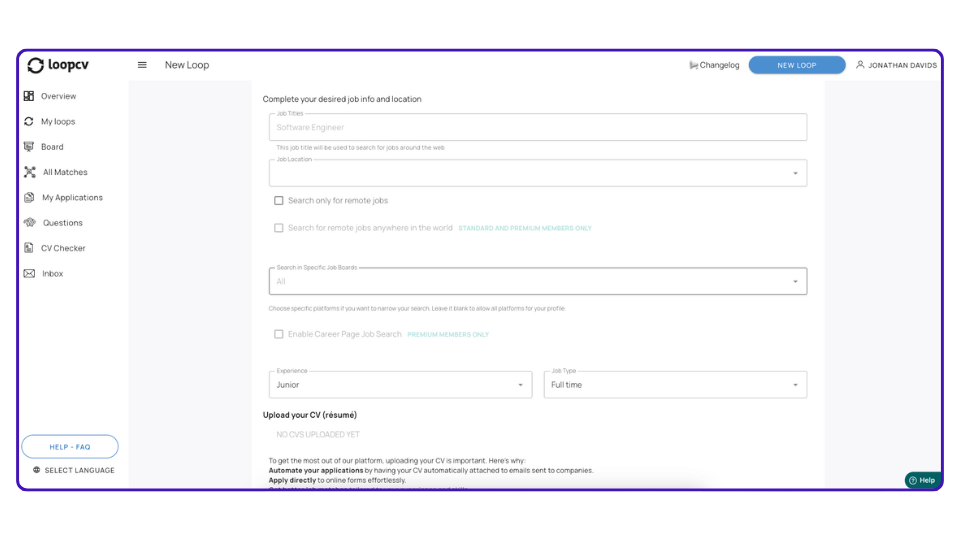Click the My Applications document icon
Image resolution: width=960 pixels, height=540 pixels.
(x=29, y=197)
